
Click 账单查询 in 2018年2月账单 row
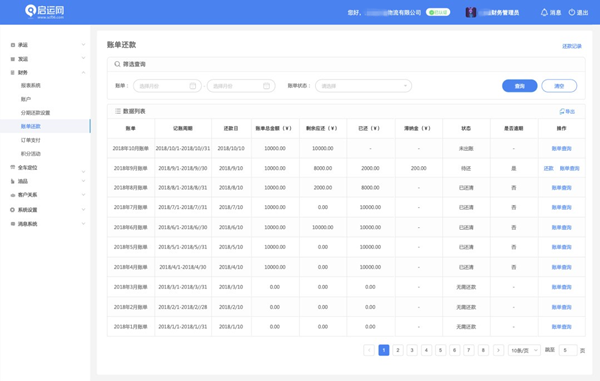[x=561, y=307]
